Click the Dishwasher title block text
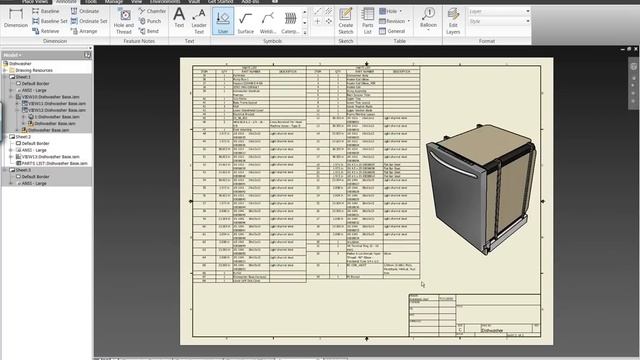The image size is (640, 360). (x=492, y=330)
